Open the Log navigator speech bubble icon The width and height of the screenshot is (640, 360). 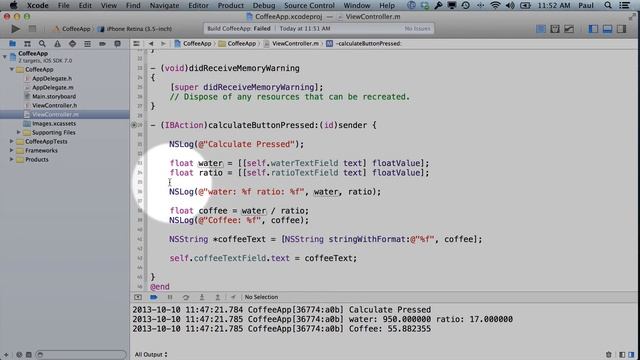click(x=118, y=44)
